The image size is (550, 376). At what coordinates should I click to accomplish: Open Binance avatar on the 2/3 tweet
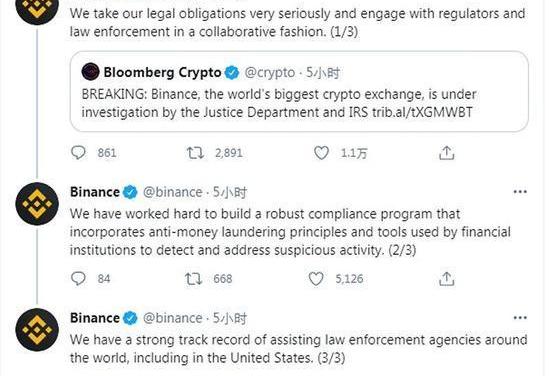37,204
